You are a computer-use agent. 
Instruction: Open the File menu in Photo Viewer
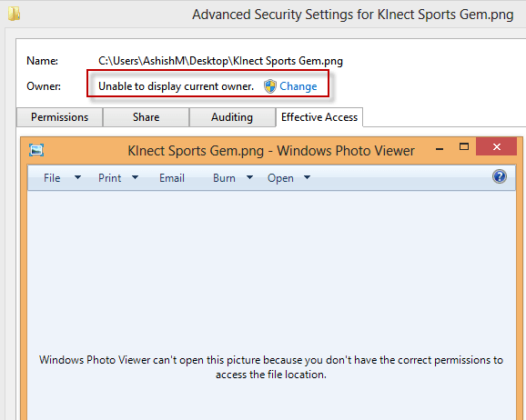point(52,178)
